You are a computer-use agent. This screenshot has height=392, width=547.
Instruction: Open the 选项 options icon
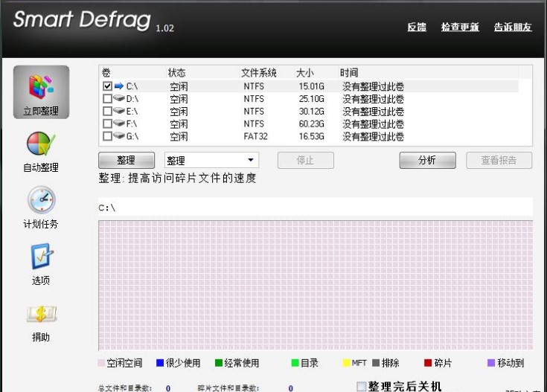41,257
